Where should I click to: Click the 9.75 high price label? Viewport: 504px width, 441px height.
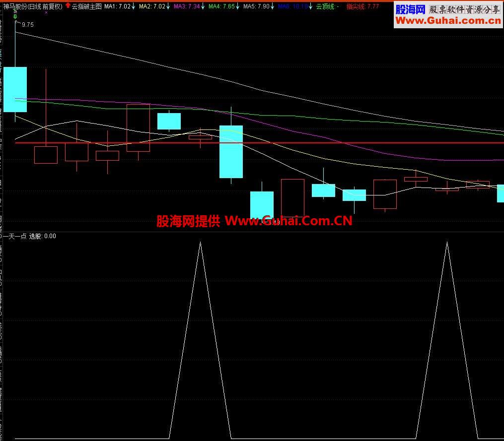click(28, 25)
